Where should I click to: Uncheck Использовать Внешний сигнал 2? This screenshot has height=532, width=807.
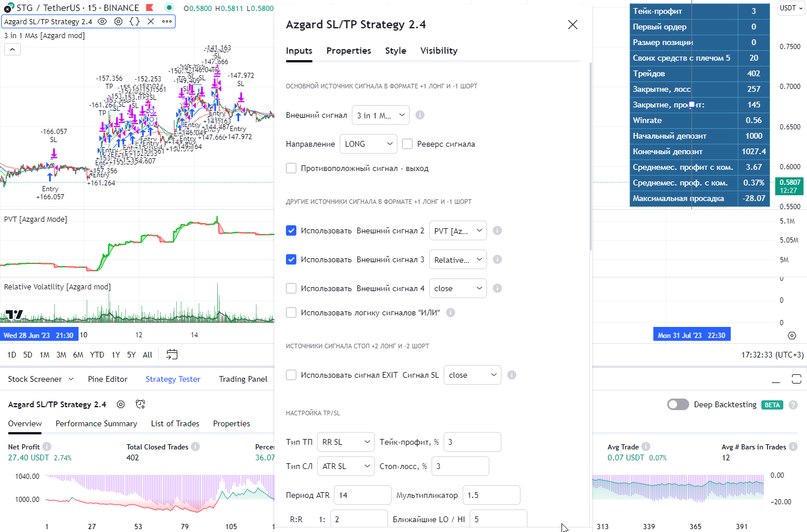291,230
